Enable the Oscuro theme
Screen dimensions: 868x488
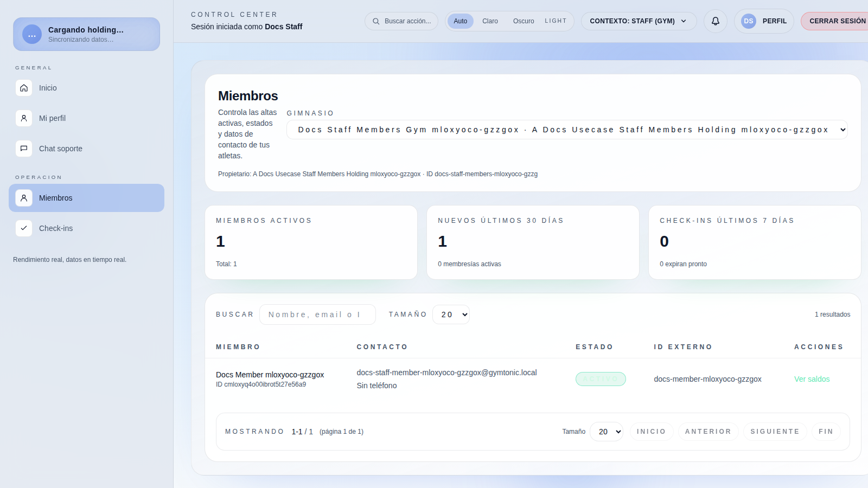coord(524,21)
